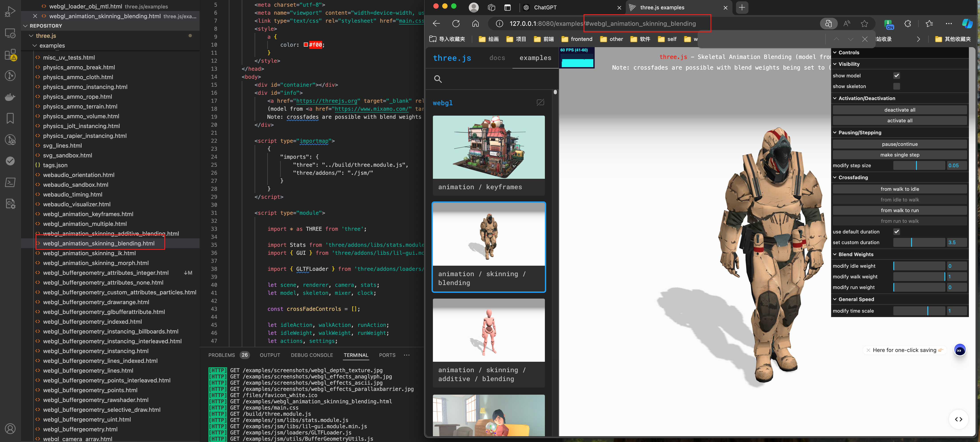980x442 pixels.
Task: Click from walk to idle button
Action: tap(900, 189)
